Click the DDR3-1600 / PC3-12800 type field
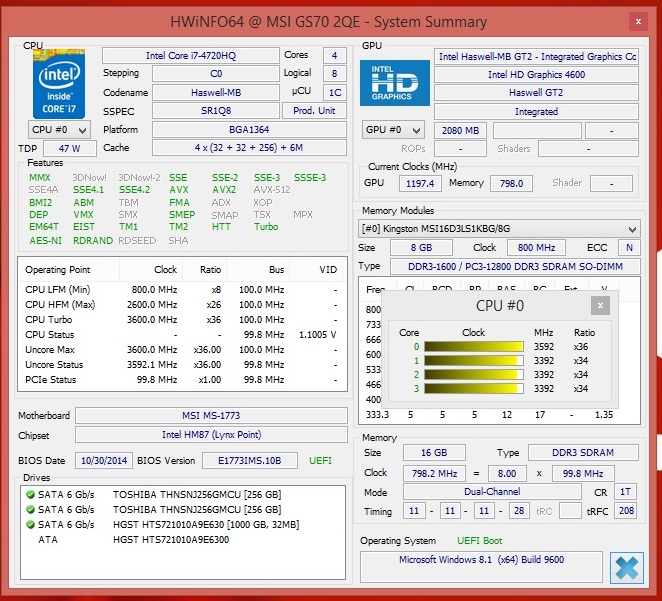The width and height of the screenshot is (662, 601). [x=515, y=267]
